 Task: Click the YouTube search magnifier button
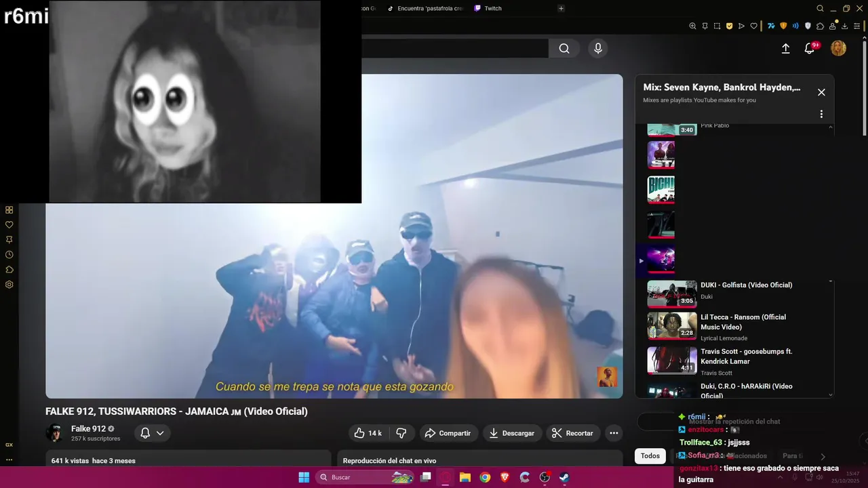point(564,48)
